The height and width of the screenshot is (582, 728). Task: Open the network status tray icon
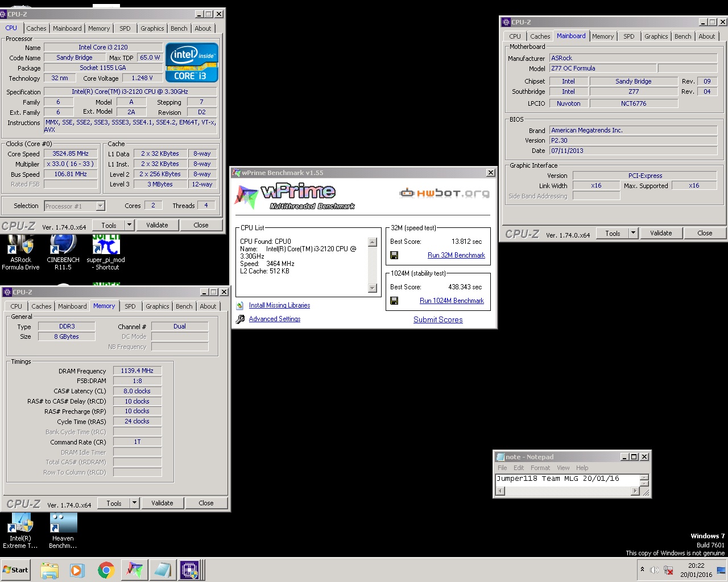click(668, 570)
